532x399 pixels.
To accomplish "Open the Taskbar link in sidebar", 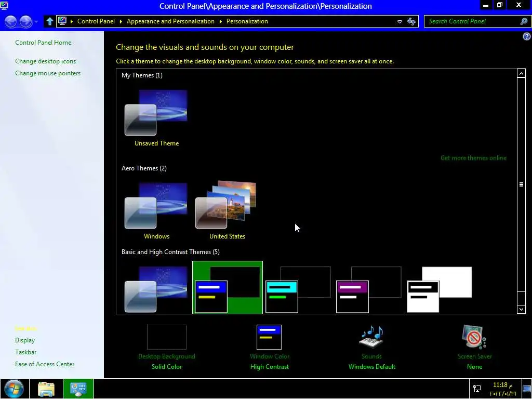I will 26,352.
